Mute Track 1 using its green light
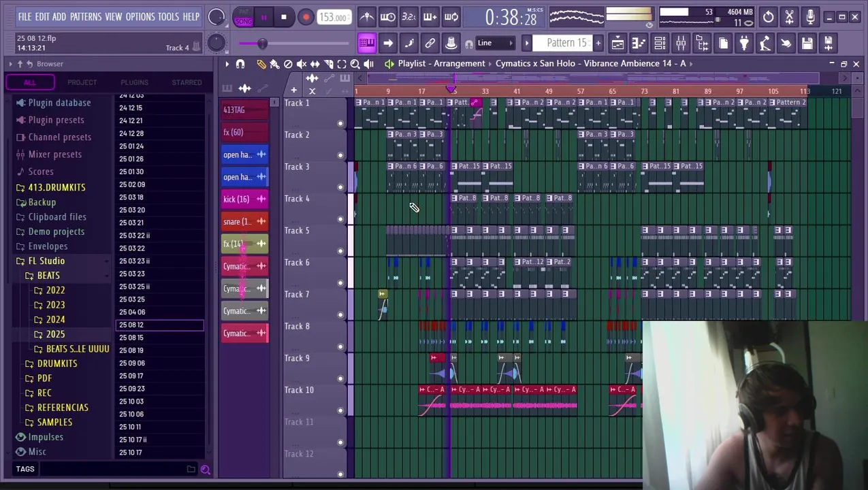The width and height of the screenshot is (868, 490). 340,123
